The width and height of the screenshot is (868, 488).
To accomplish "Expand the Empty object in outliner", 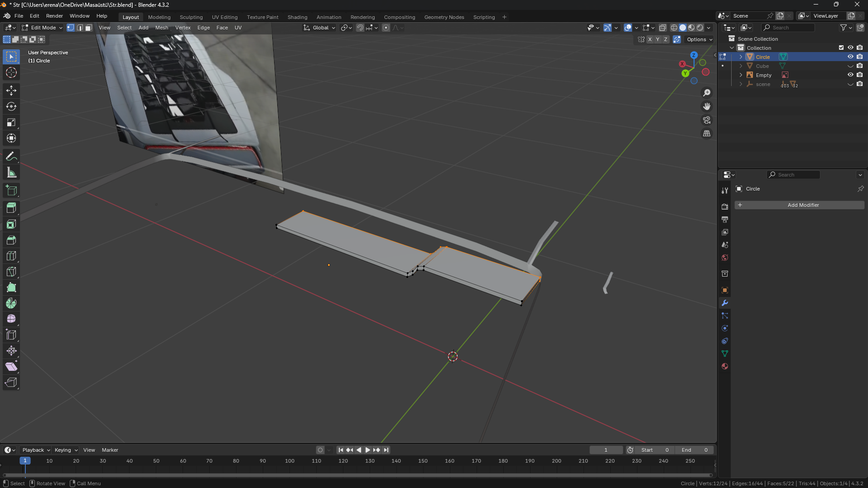I will pos(741,75).
